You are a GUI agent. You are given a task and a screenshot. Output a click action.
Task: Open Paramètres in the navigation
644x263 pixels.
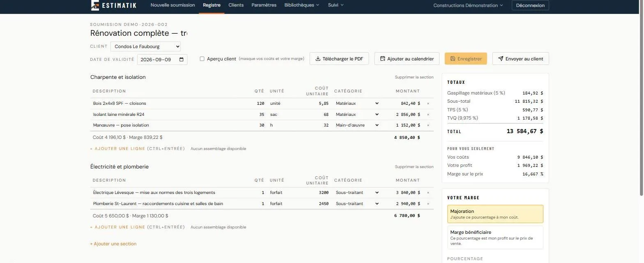point(264,5)
